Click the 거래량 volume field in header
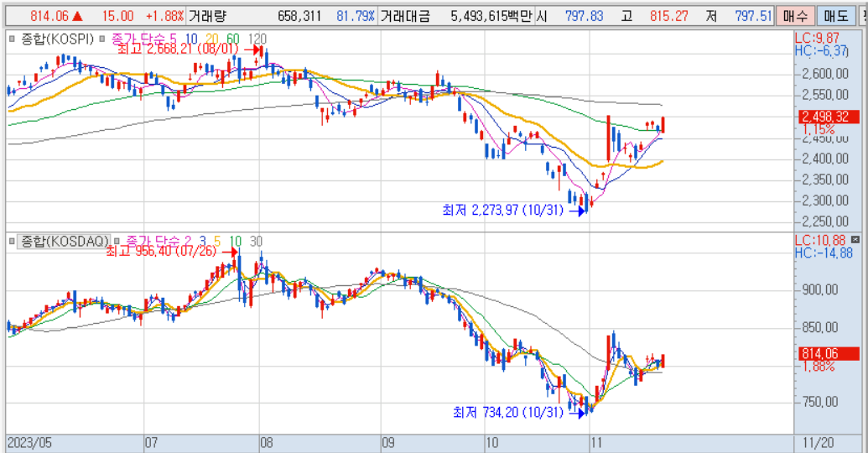 (207, 16)
